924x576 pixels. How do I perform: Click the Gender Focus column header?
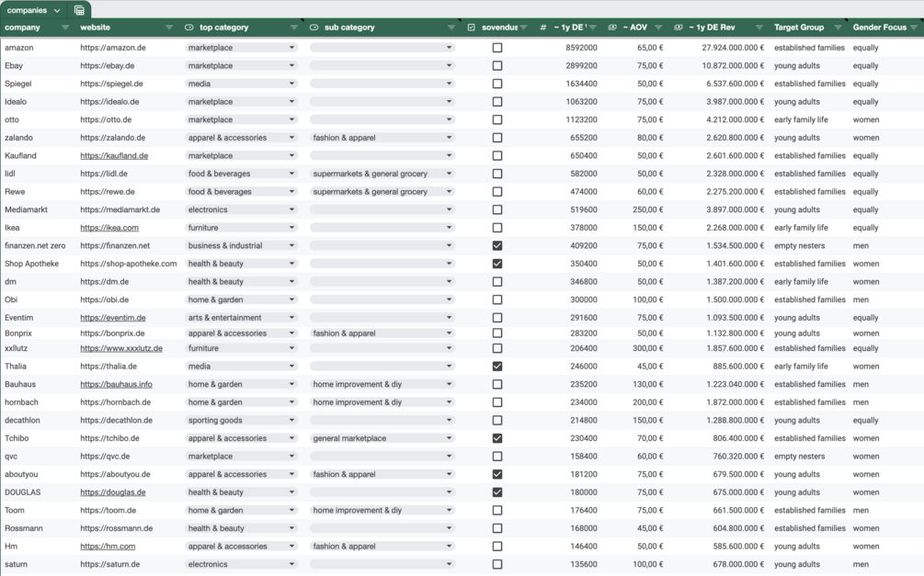tap(880, 28)
